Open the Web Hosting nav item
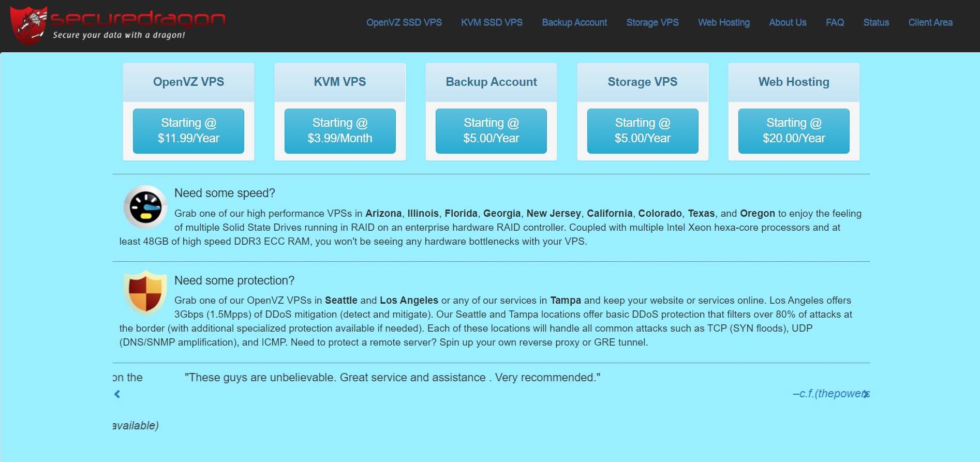The width and height of the screenshot is (980, 462). click(723, 22)
